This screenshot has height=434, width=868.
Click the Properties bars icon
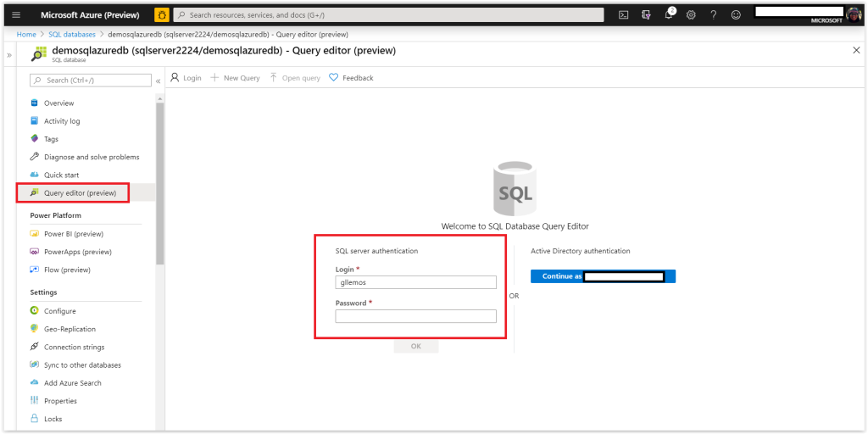(x=34, y=400)
